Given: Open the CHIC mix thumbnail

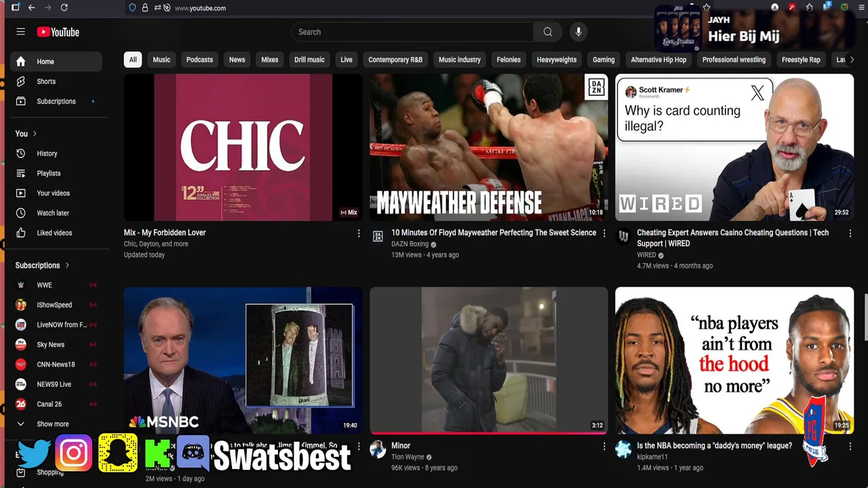Looking at the screenshot, I should click(243, 148).
